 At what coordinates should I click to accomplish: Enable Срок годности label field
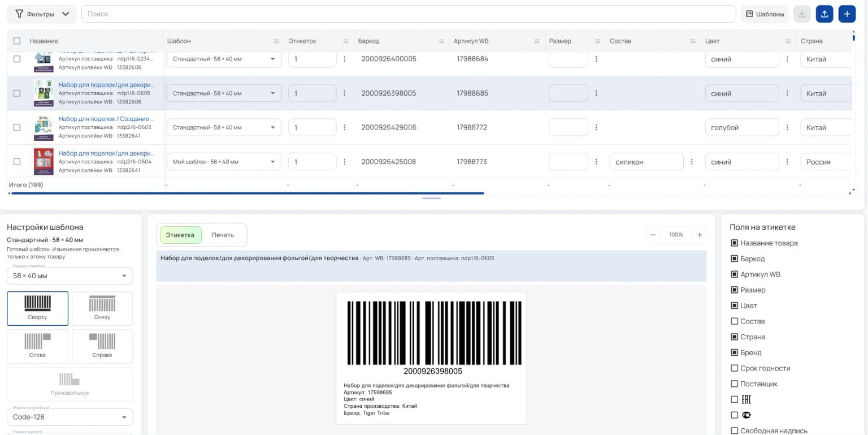pos(735,368)
